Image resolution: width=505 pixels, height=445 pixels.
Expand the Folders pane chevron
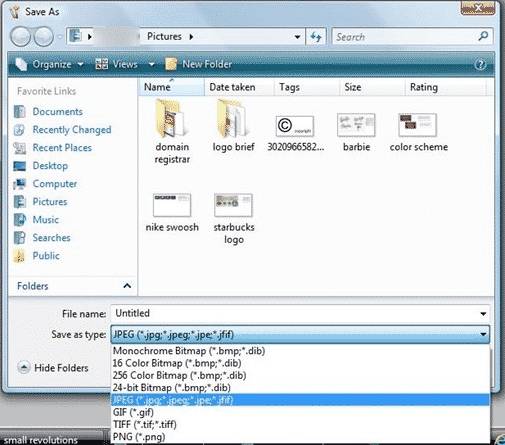click(x=127, y=286)
